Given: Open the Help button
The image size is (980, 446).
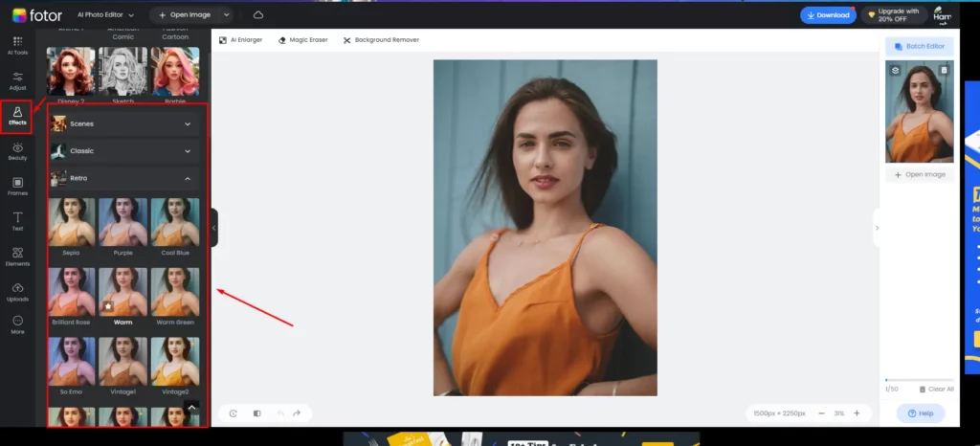Looking at the screenshot, I should [921, 413].
